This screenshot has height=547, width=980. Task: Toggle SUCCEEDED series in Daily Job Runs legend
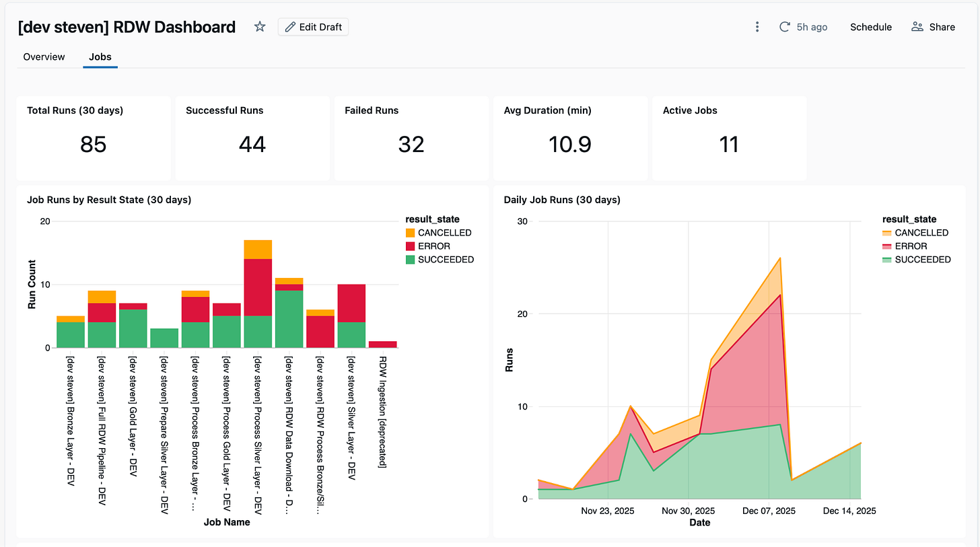coord(917,260)
